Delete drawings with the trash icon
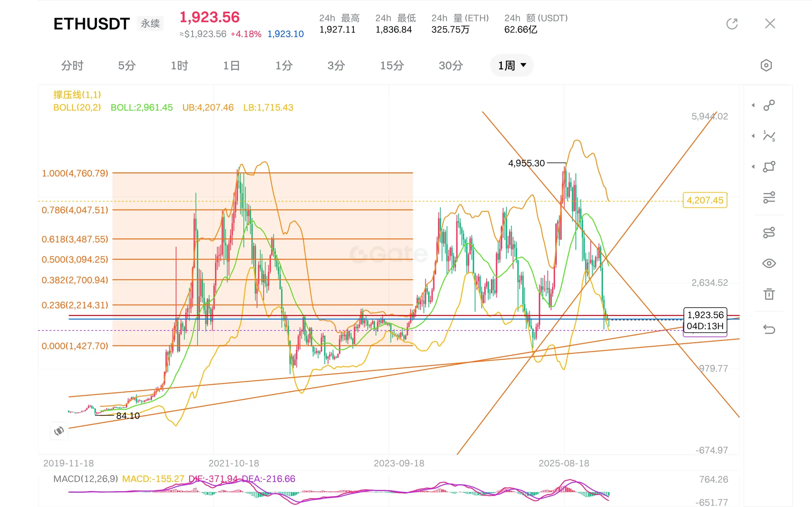The image size is (812, 507). pos(769,294)
